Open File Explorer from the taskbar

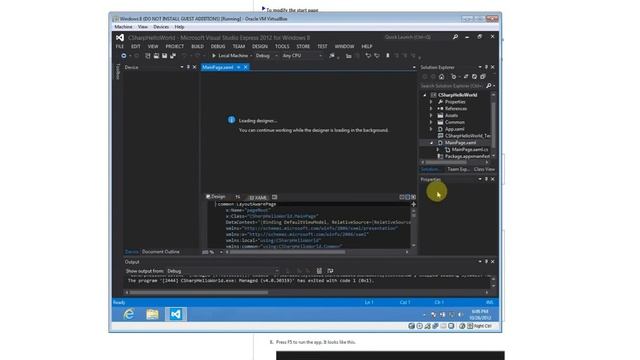152,314
